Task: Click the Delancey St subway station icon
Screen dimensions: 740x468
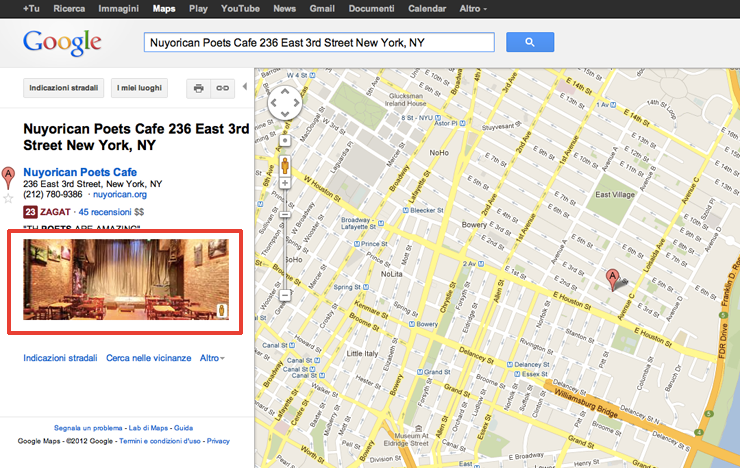Action: pos(510,364)
